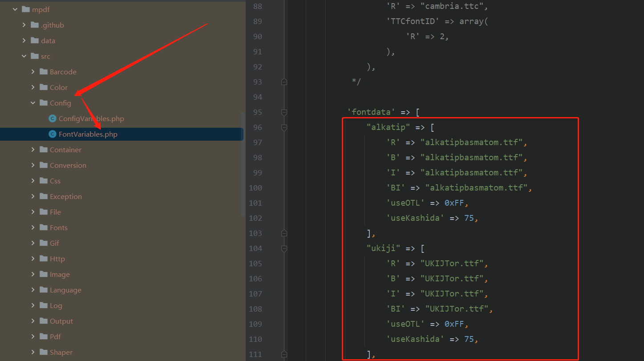This screenshot has height=361, width=644.
Task: Click the mpdf folder icon
Action: pyautogui.click(x=25, y=9)
